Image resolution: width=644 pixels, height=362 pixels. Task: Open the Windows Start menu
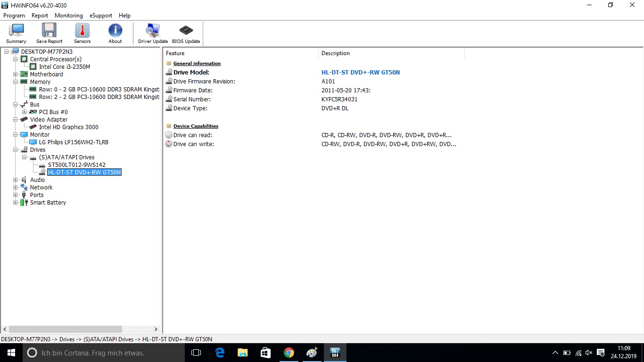11,353
